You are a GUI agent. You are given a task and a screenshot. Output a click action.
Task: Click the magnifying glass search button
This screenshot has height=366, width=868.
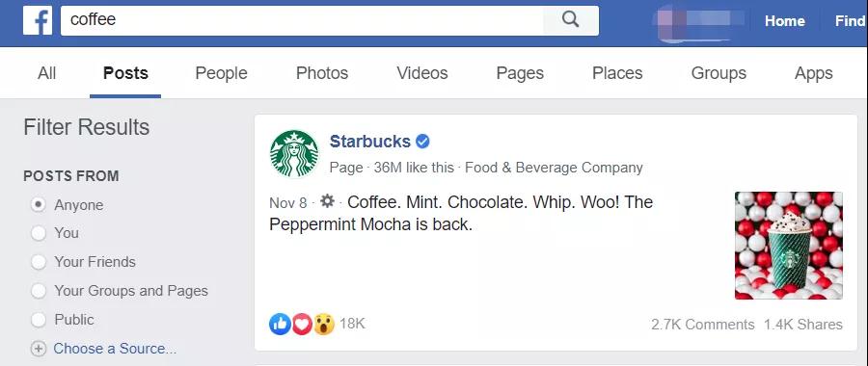tap(570, 20)
